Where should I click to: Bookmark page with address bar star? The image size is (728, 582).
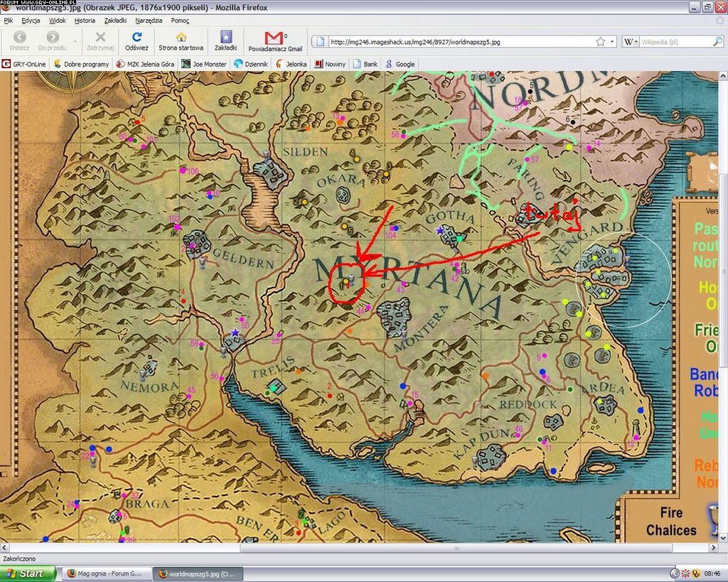coord(601,42)
